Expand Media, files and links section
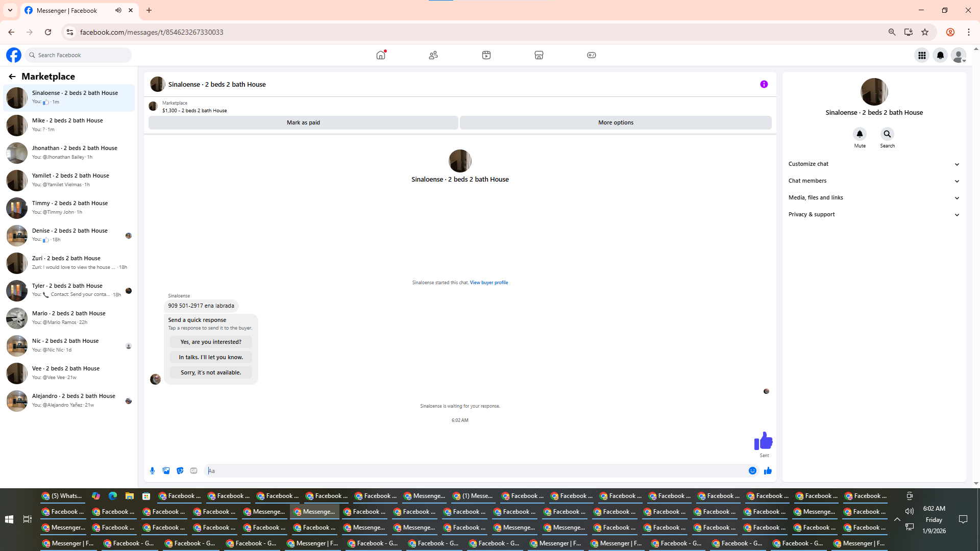This screenshot has height=551, width=980. [874, 197]
